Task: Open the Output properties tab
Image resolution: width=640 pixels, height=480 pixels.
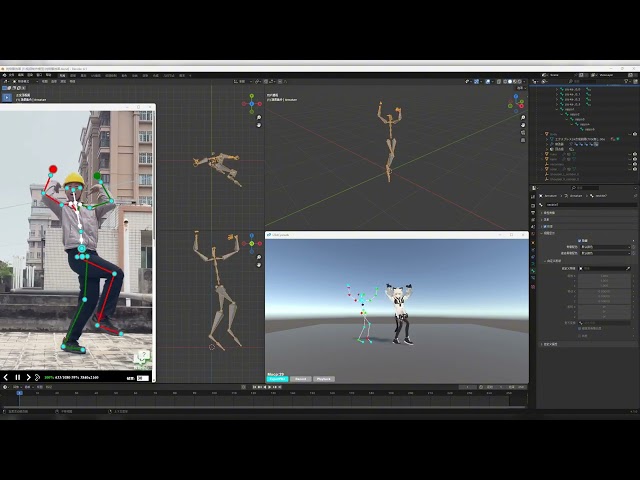Action: pyautogui.click(x=533, y=213)
